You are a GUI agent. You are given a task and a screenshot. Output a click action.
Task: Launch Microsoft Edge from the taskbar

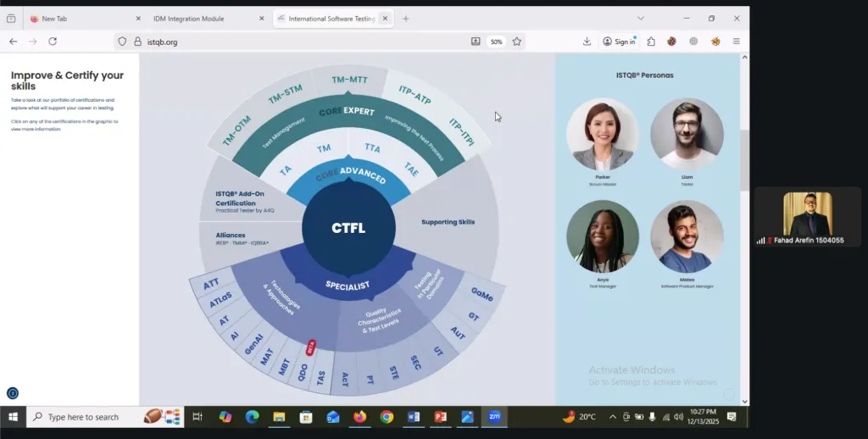click(x=252, y=417)
